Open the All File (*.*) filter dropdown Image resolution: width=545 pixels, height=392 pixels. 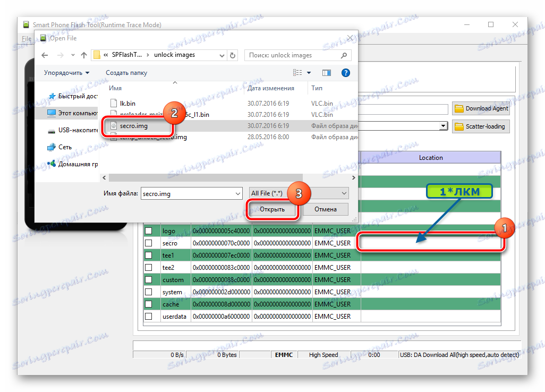pyautogui.click(x=299, y=193)
